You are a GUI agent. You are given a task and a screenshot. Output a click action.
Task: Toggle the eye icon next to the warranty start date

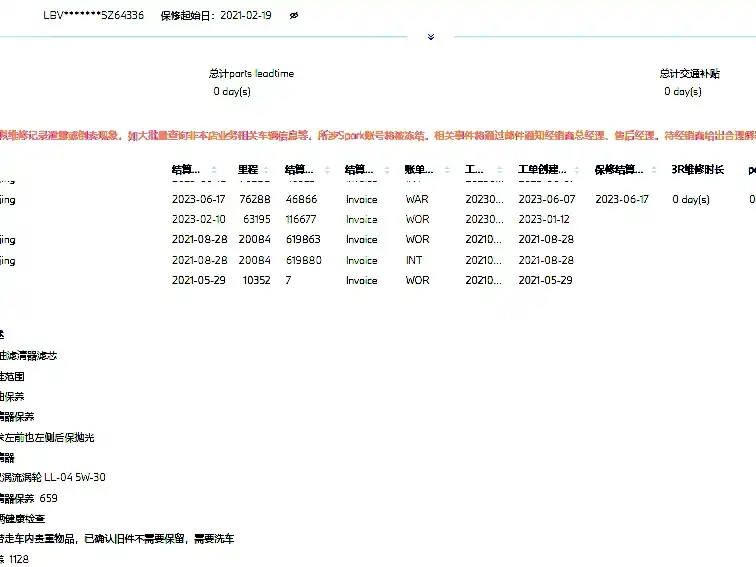(x=294, y=15)
